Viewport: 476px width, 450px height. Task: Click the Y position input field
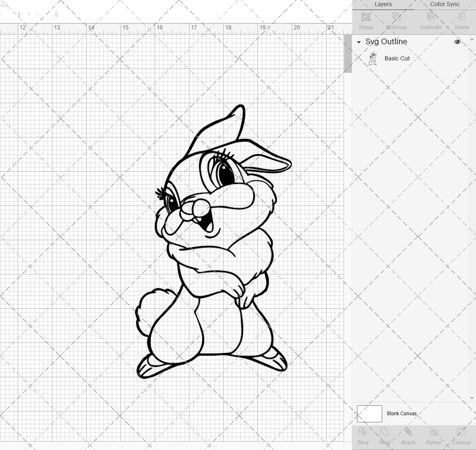43,14
